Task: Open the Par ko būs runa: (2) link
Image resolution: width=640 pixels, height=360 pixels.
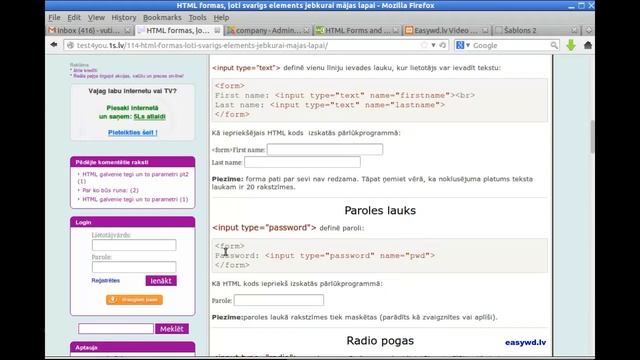Action: coord(110,190)
